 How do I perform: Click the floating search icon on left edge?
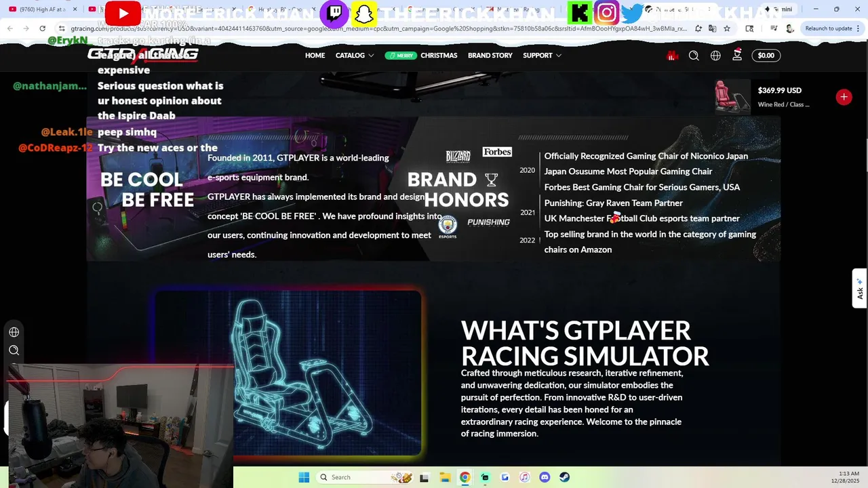point(14,350)
